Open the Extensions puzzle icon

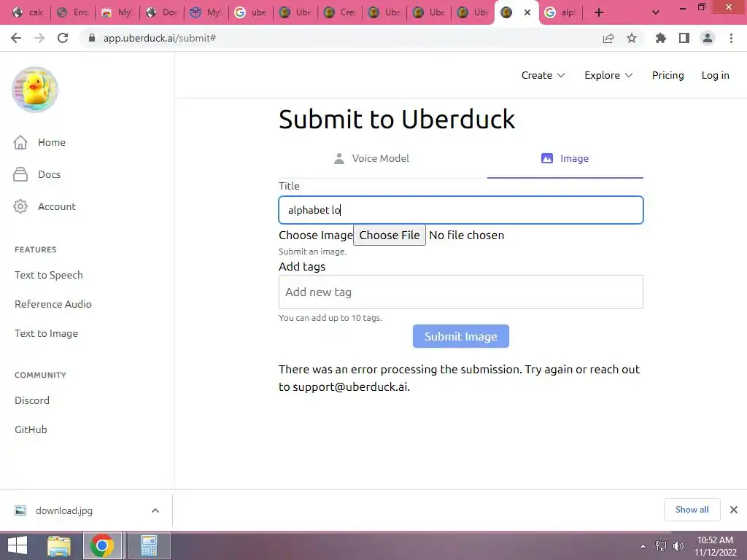point(661,38)
